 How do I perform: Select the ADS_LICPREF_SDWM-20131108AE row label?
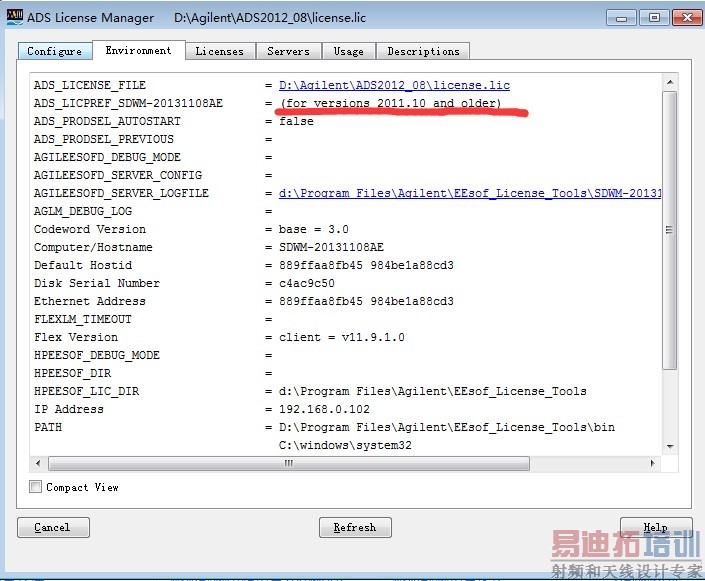point(129,103)
